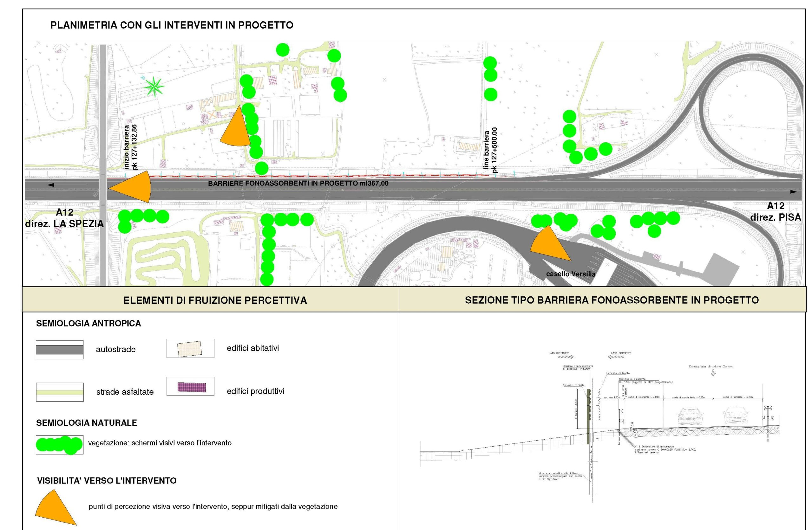Click the left-pointing direction arrow on the motorway
Image resolution: width=812 pixels, height=530 pixels.
67,185
